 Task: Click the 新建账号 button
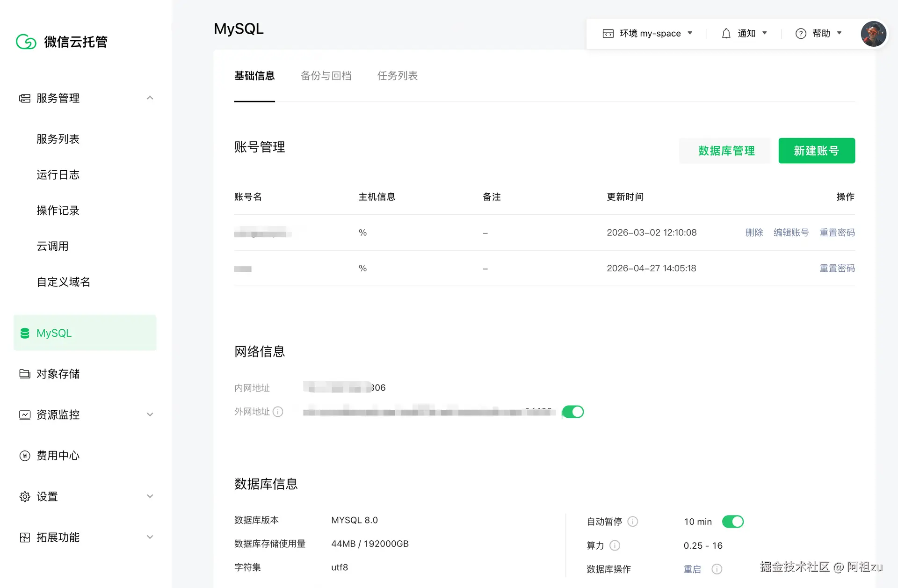(816, 151)
